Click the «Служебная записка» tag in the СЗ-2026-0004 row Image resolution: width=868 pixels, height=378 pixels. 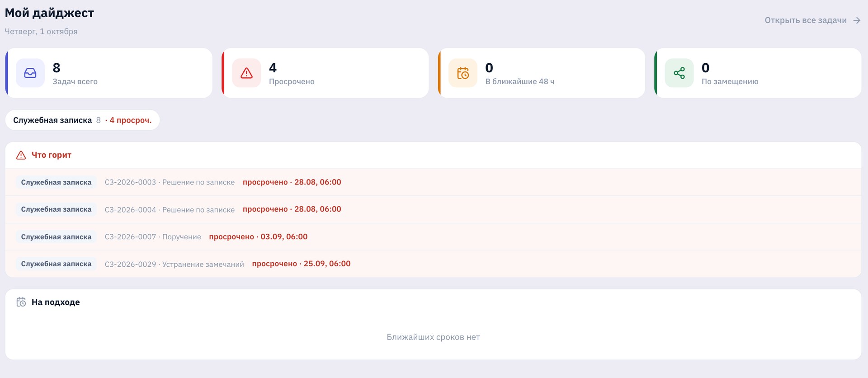tap(57, 209)
